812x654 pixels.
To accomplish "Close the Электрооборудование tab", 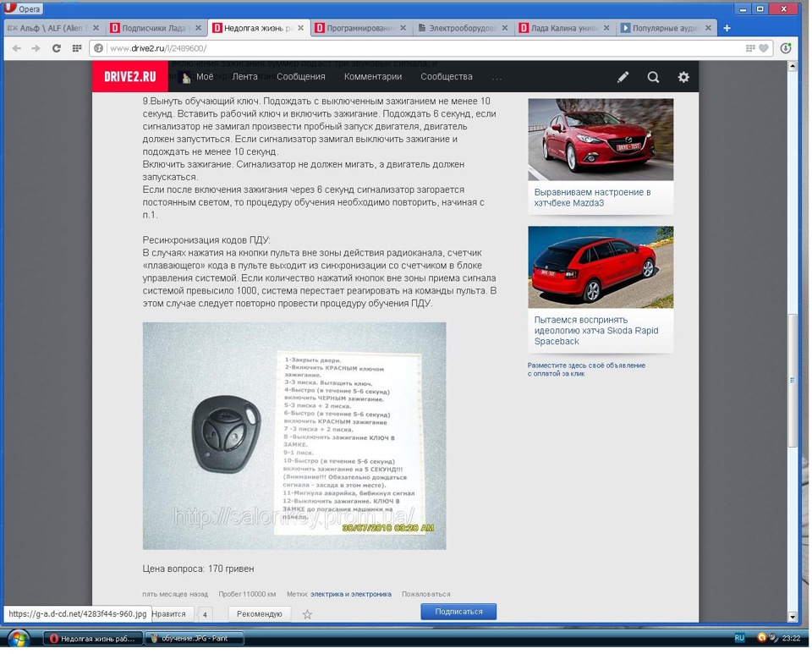I will [505, 28].
